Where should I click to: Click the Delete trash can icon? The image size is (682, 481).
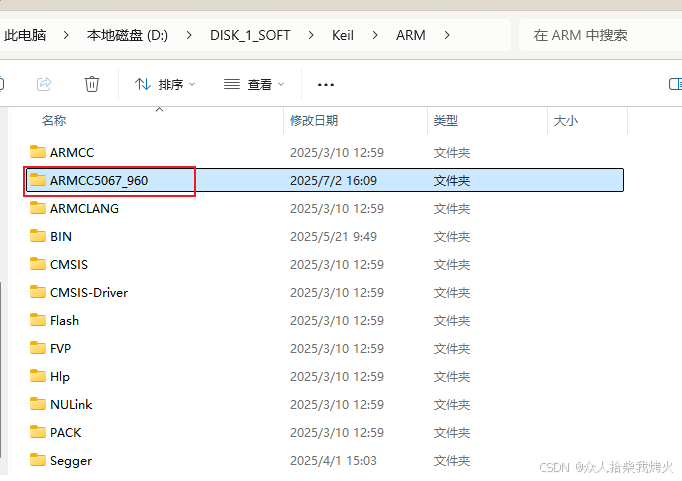pos(92,84)
